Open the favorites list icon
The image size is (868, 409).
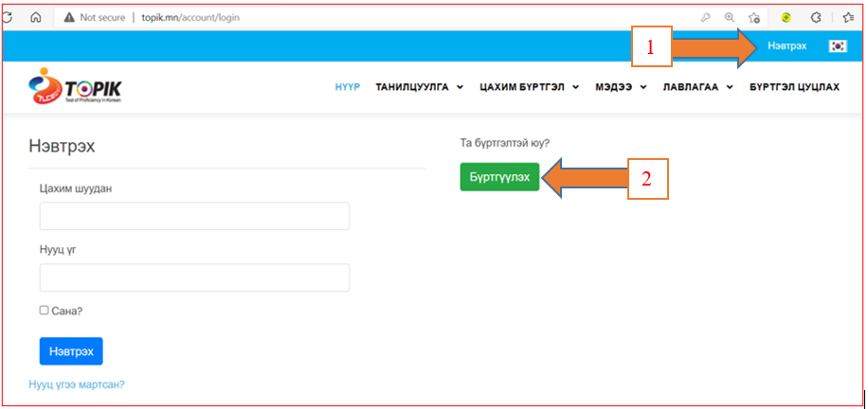[848, 17]
